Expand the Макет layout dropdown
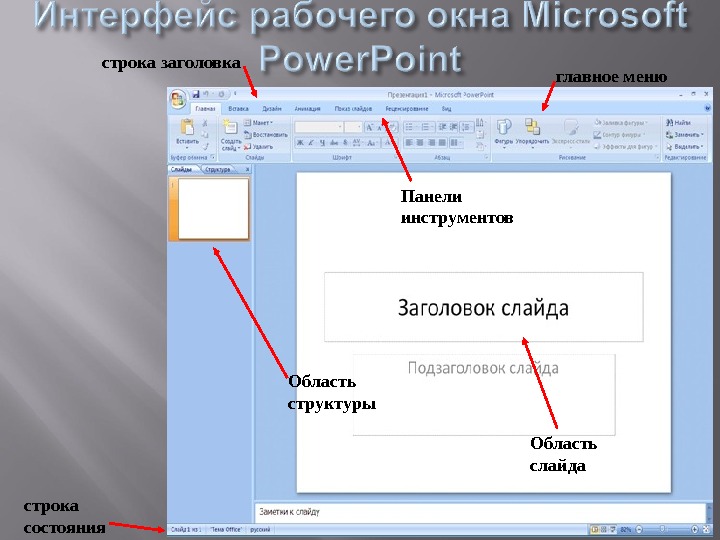Screen dimensions: 720x540 click(x=258, y=123)
